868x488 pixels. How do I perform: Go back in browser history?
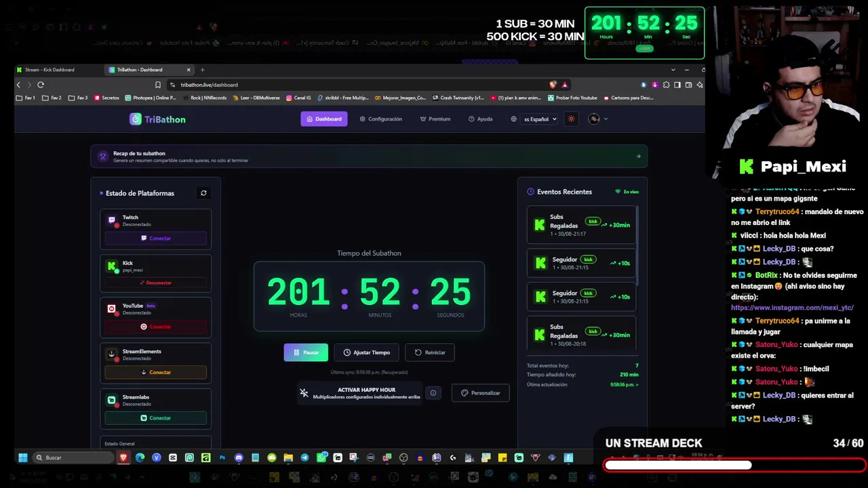click(18, 85)
